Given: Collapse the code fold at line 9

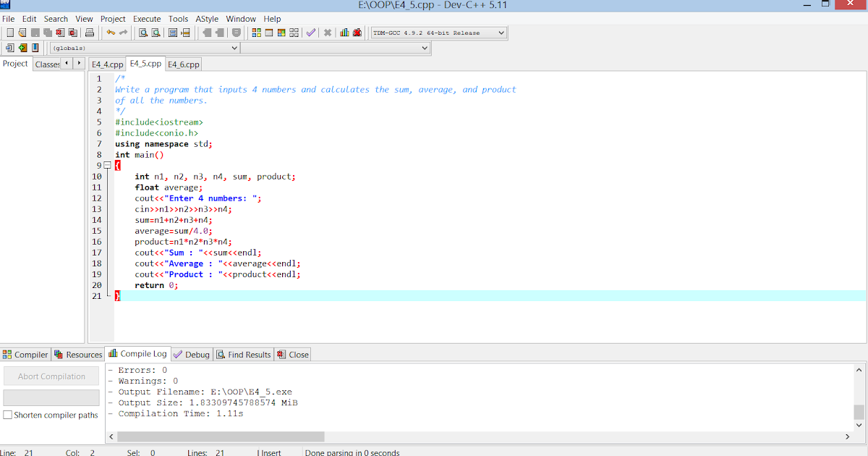Looking at the screenshot, I should click(108, 165).
